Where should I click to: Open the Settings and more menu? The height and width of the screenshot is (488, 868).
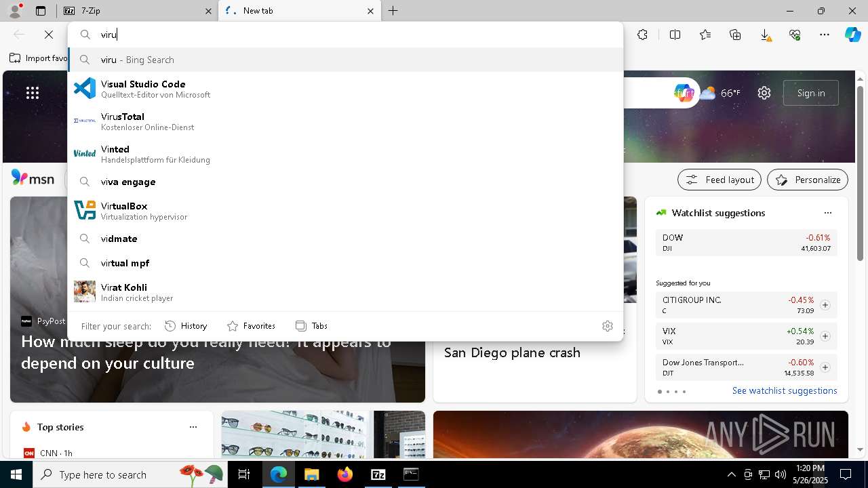click(x=825, y=35)
